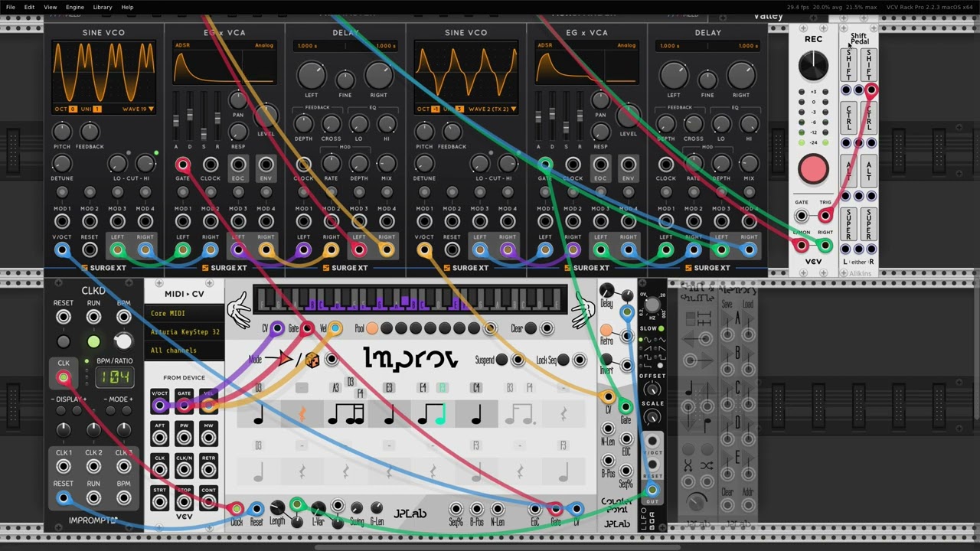Open the Engine menu
980x551 pixels.
[74, 7]
